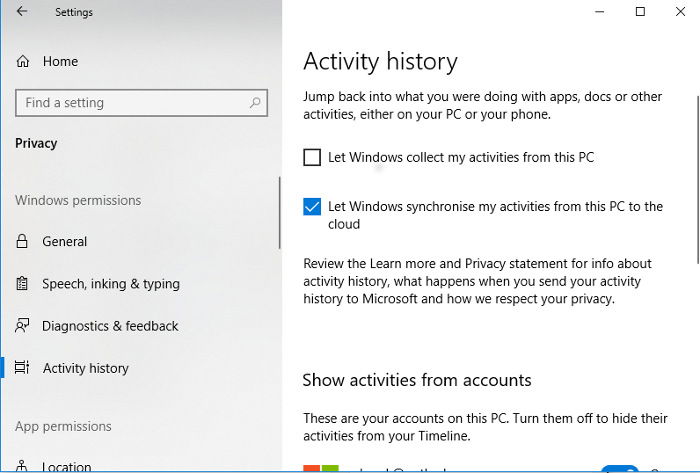Click the sidebar scrollbar thumb
This screenshot has height=473, width=700.
(x=279, y=212)
